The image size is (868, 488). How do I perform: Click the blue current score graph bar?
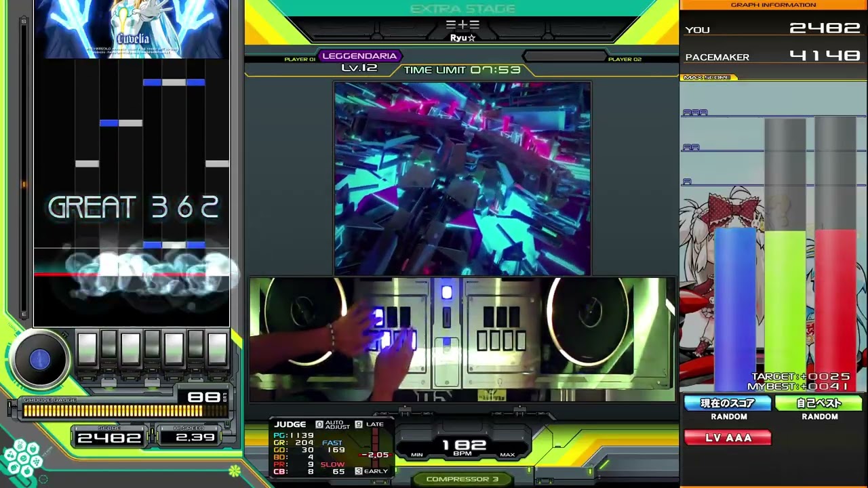735,310
